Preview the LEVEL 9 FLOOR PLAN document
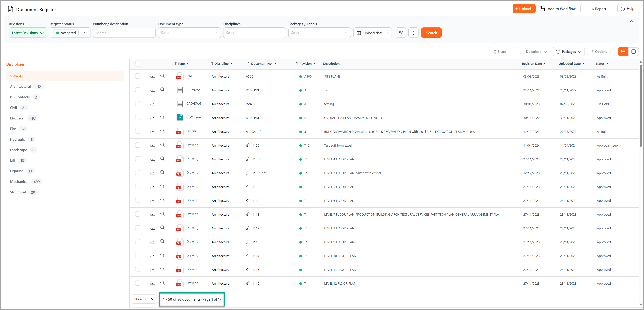The image size is (644, 310). tap(162, 241)
